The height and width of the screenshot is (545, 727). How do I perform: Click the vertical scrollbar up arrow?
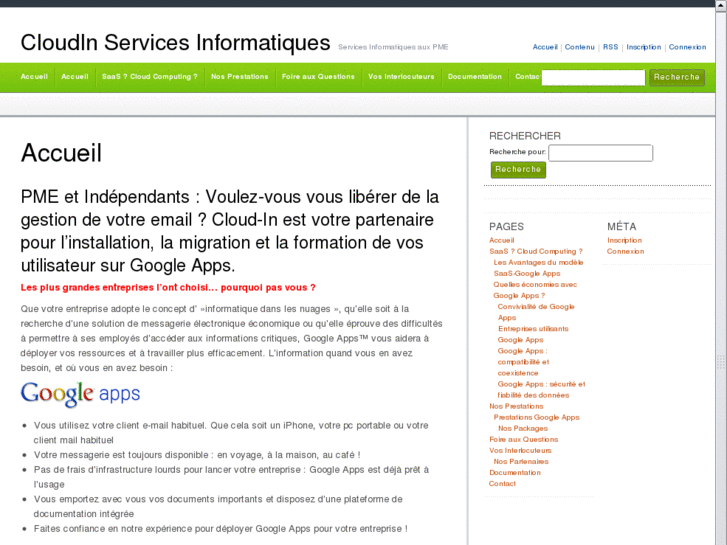coord(721,4)
